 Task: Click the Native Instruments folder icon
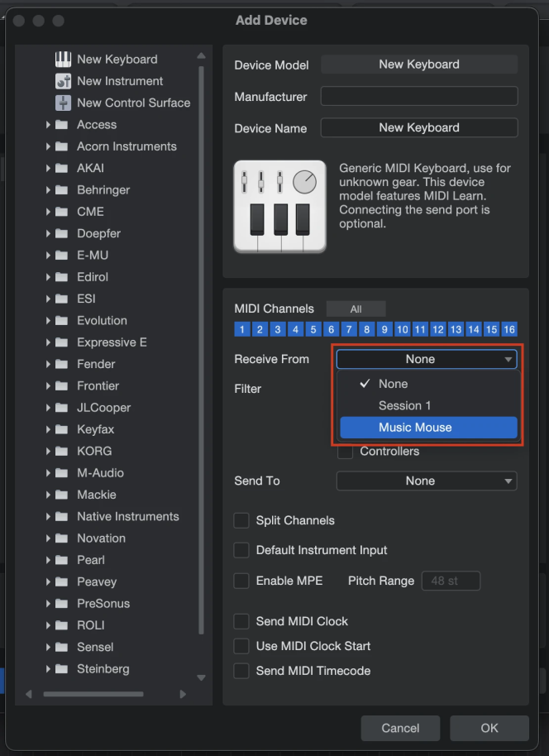[x=62, y=516]
